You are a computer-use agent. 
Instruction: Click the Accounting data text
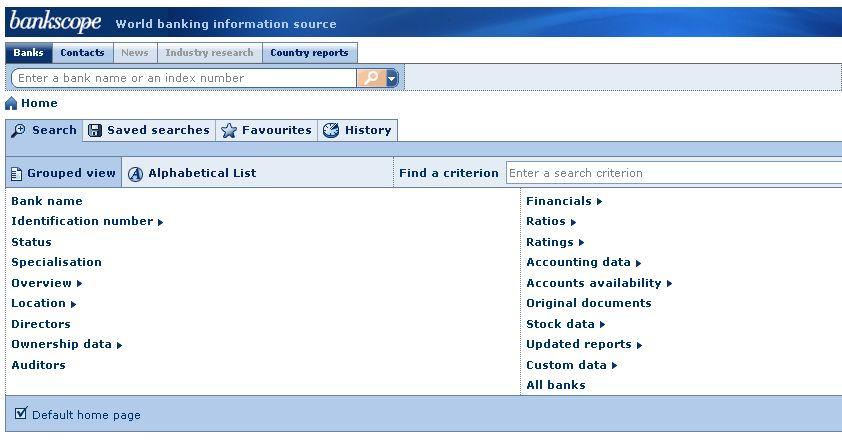(578, 262)
